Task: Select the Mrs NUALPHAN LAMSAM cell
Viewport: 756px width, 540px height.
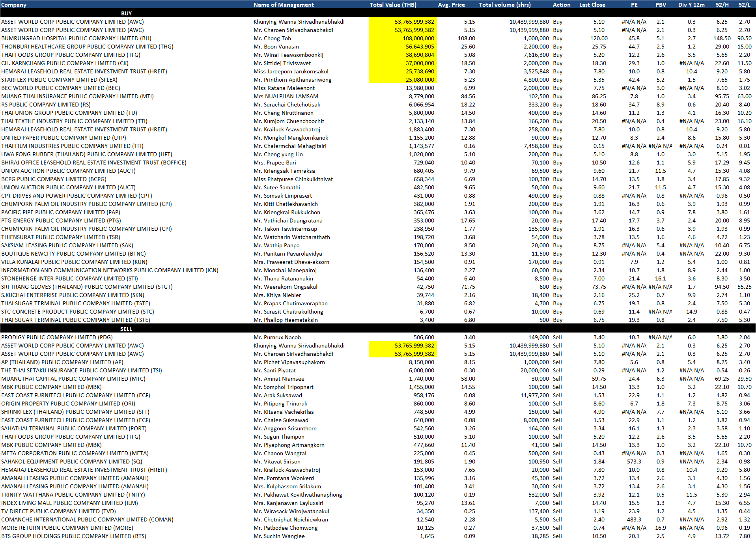Action: (286, 96)
